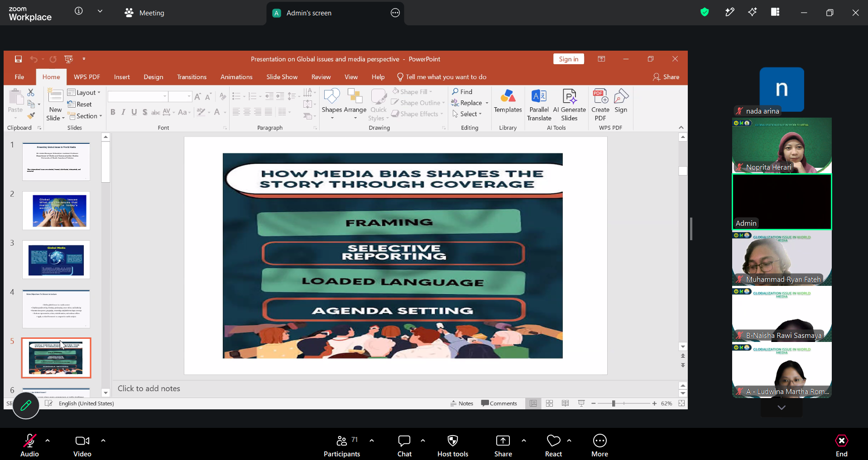Start Slide Show from status bar icon
Image resolution: width=868 pixels, height=460 pixels.
click(581, 403)
